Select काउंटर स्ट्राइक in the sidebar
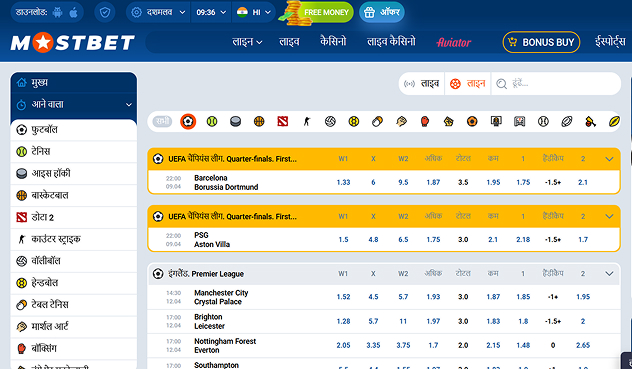 [x=74, y=239]
